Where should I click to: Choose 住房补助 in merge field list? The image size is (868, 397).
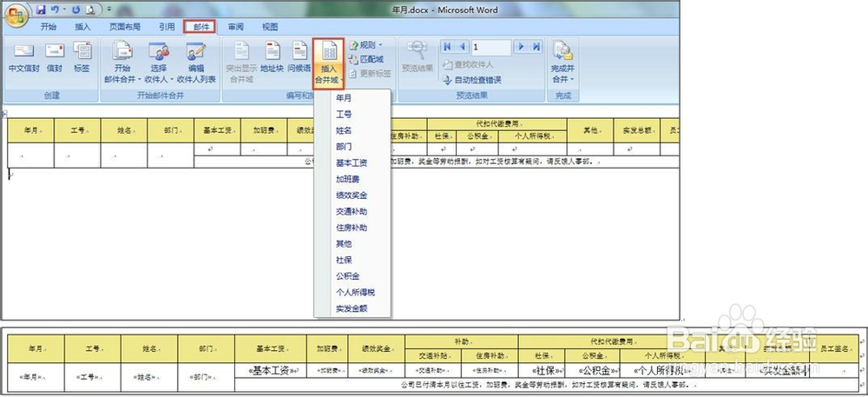pyautogui.click(x=352, y=228)
